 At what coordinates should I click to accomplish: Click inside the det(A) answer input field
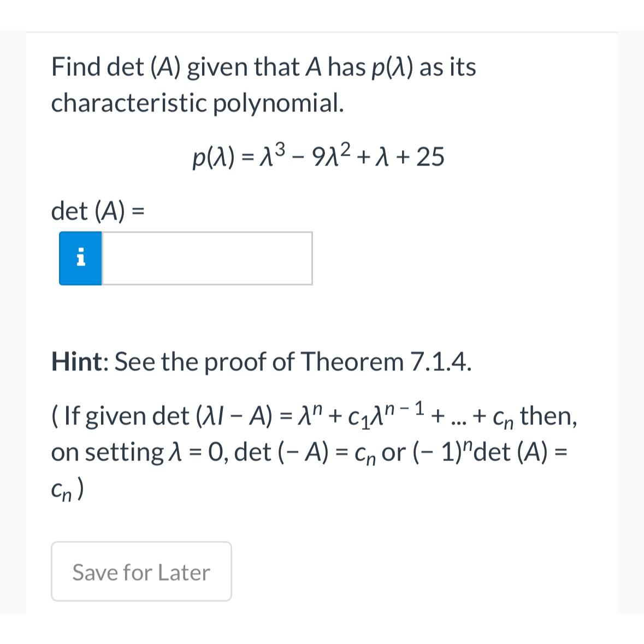click(208, 258)
